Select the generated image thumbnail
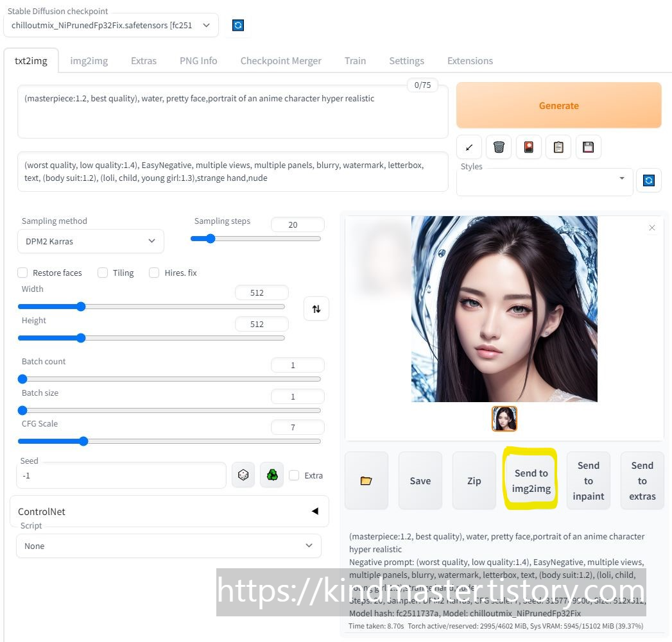The height and width of the screenshot is (642, 672). (504, 418)
